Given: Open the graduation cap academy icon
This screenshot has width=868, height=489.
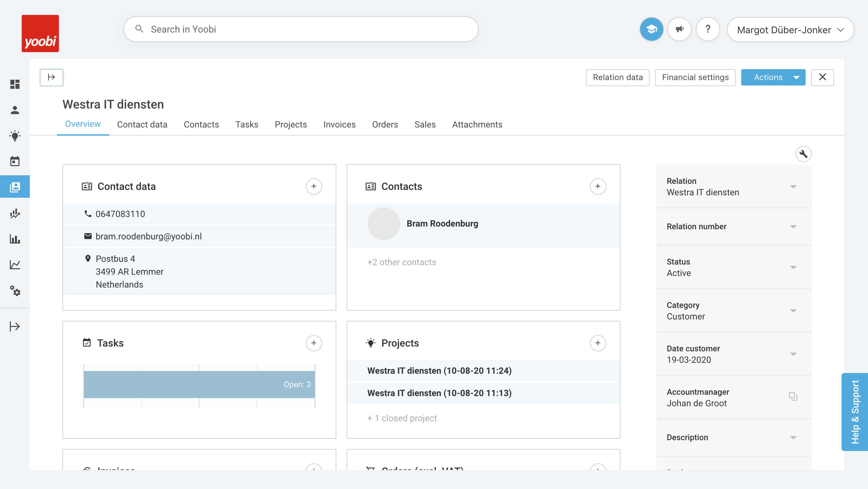Looking at the screenshot, I should (x=651, y=30).
